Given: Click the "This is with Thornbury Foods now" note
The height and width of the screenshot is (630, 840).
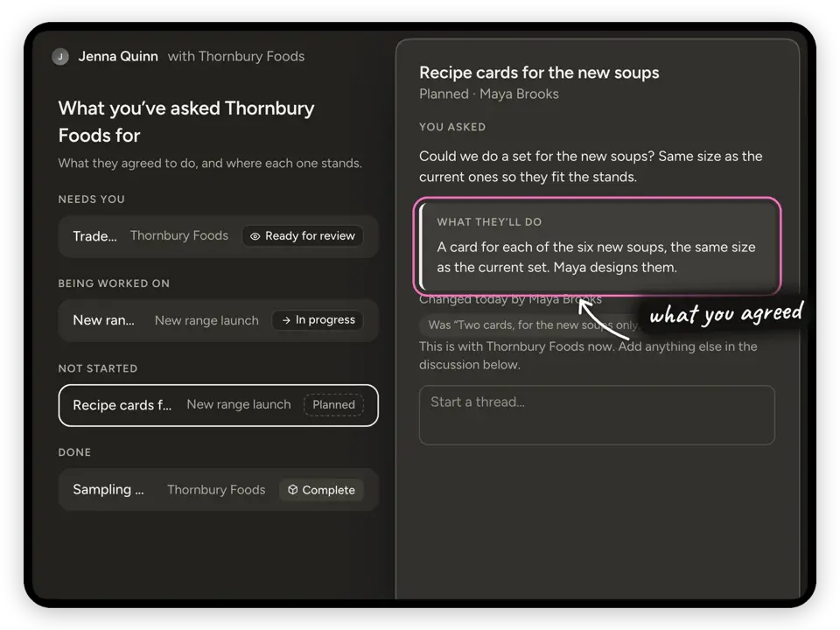Looking at the screenshot, I should (x=588, y=355).
